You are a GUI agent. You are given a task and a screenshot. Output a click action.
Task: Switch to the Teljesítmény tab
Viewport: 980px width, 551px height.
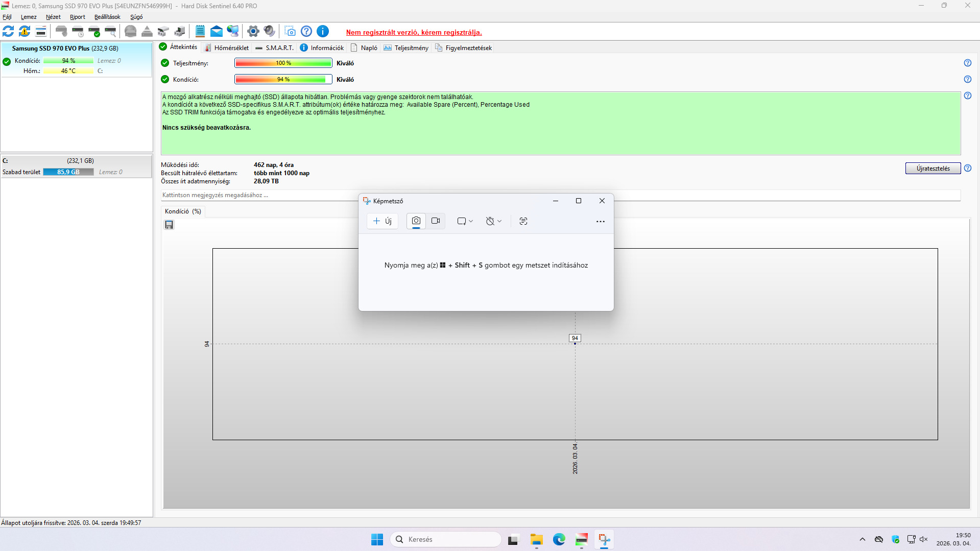(407, 48)
